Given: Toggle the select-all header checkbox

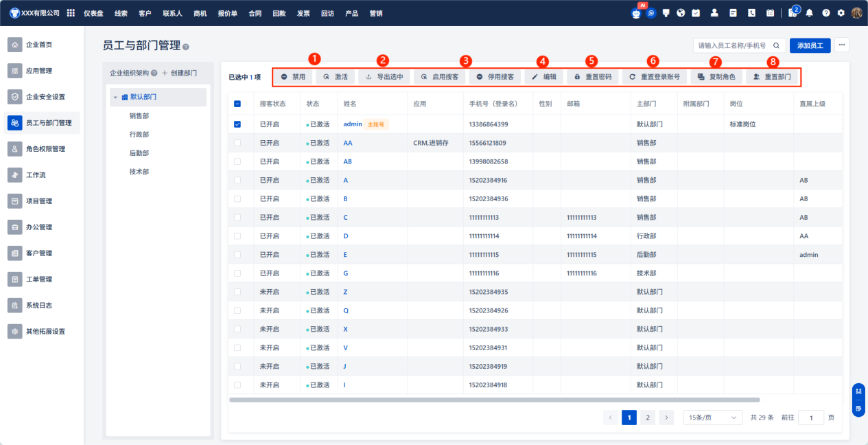Looking at the screenshot, I should coord(237,104).
